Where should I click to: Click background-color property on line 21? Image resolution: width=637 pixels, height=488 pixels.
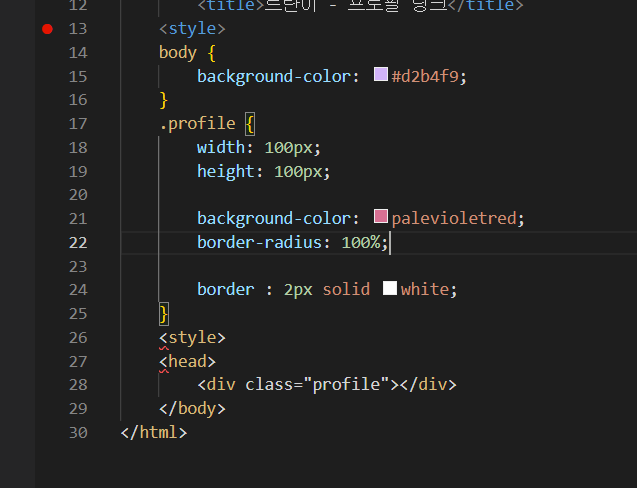pos(274,219)
